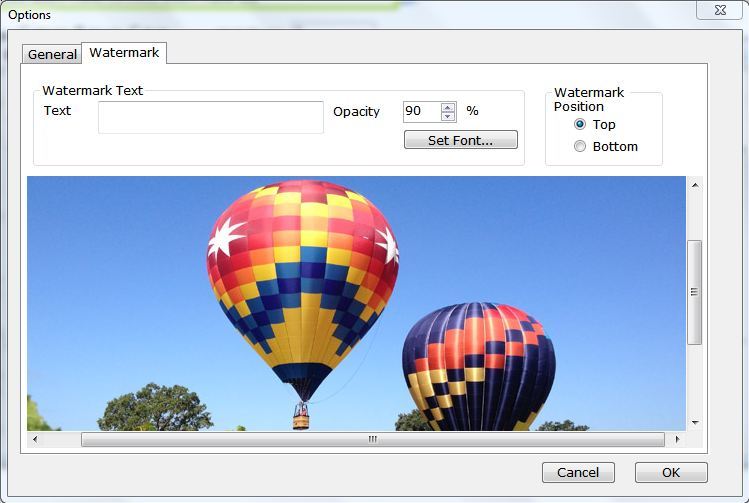Screen dimensions: 749x503
Task: Click the horizontal scrollbar right arrow
Action: coord(677,439)
